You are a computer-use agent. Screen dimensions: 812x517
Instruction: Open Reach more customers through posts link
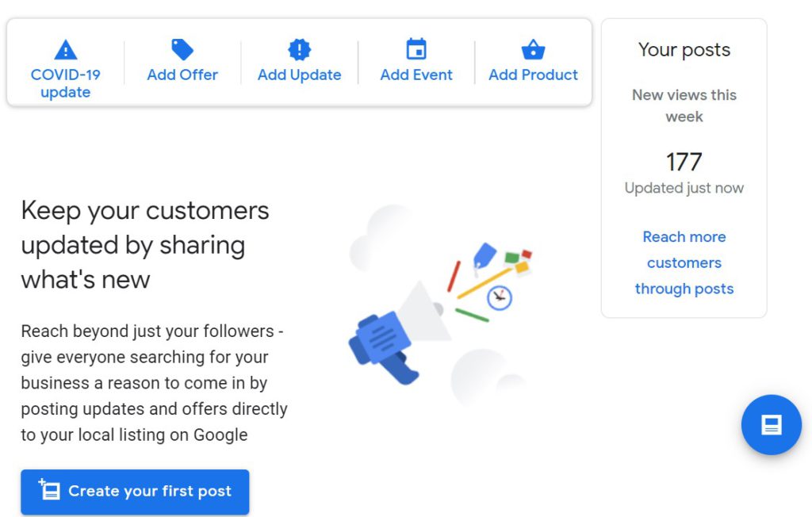click(684, 262)
